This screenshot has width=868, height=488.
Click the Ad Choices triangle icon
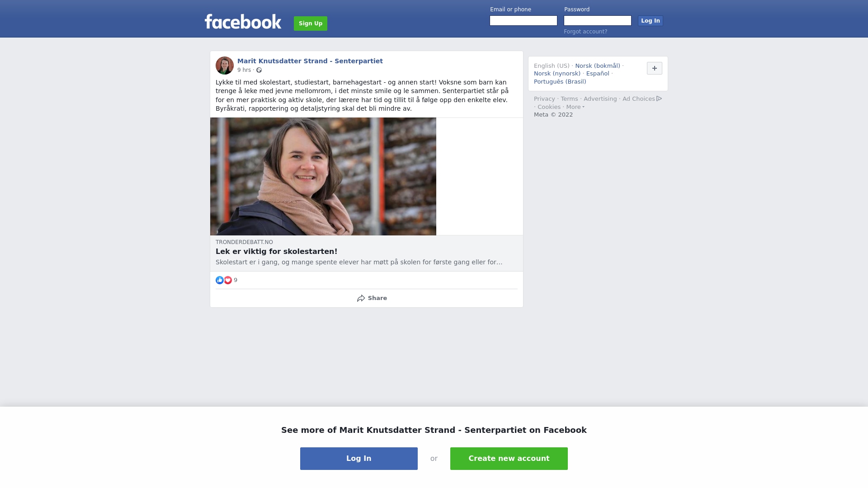659,99
